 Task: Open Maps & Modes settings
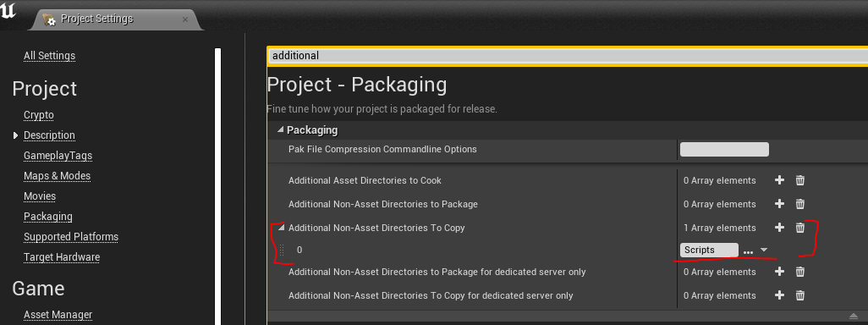pos(57,175)
